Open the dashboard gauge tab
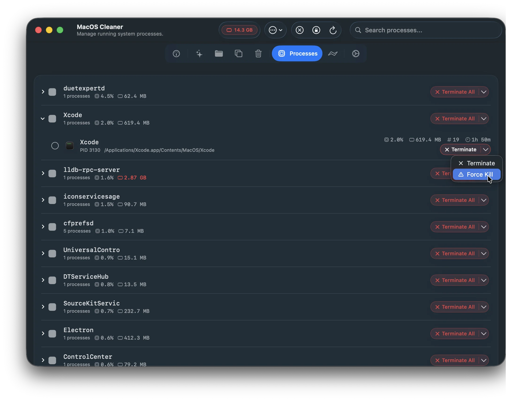This screenshot has width=532, height=401. point(176,53)
